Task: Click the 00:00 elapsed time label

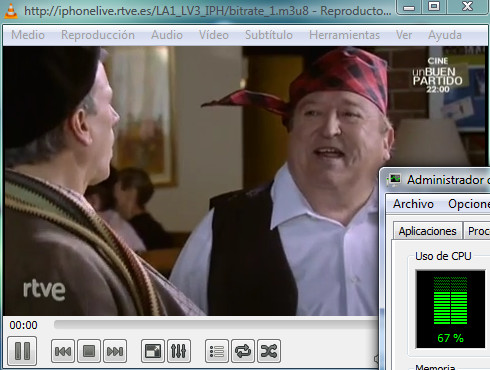Action: (x=23, y=325)
